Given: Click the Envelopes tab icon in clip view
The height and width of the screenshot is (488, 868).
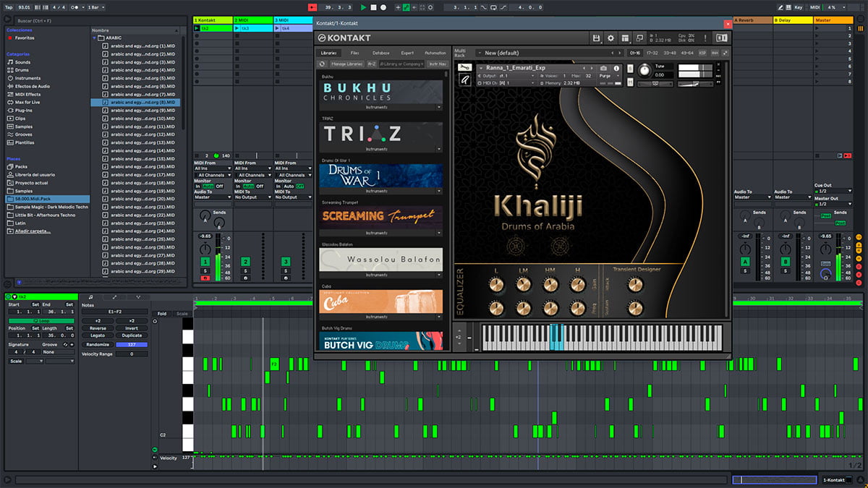Looking at the screenshot, I should pyautogui.click(x=114, y=297).
